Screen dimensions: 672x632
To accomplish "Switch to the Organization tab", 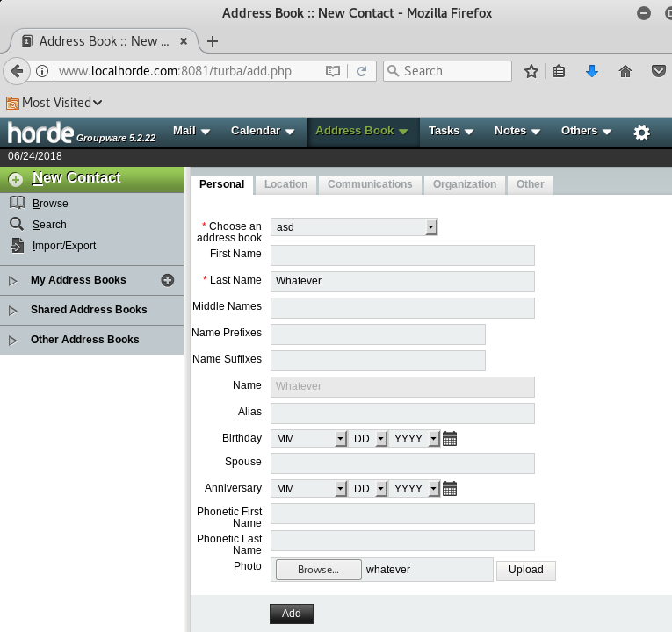I will click(465, 184).
